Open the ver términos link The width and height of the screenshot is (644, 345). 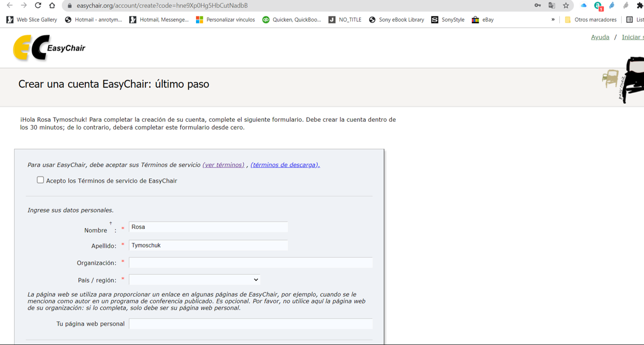click(224, 165)
